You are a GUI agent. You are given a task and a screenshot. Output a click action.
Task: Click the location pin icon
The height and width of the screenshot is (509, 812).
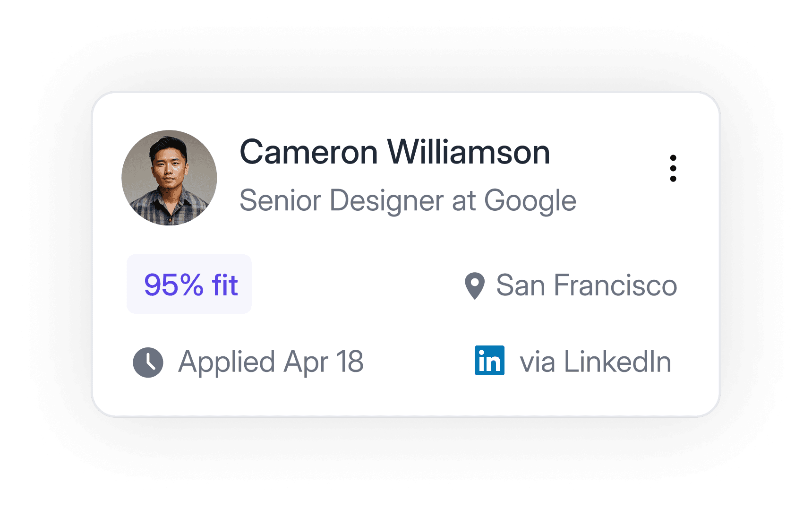tap(475, 286)
